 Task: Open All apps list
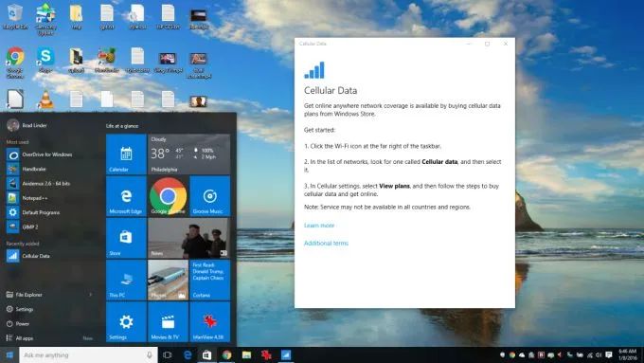click(20, 338)
